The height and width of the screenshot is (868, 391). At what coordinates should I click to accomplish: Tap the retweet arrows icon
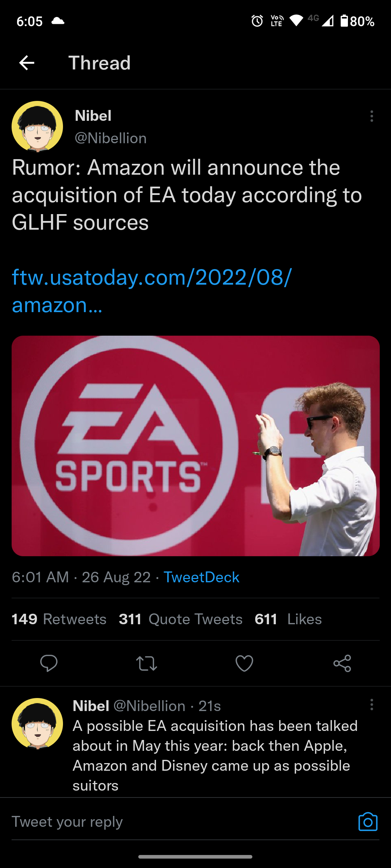click(147, 663)
